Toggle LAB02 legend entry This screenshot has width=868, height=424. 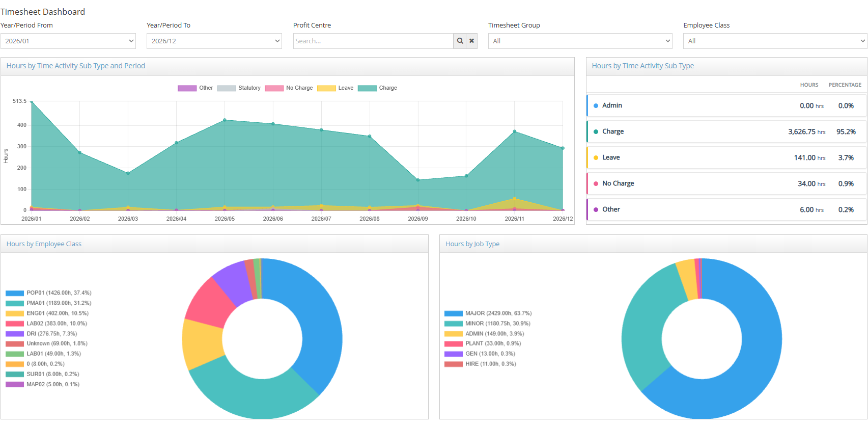pyautogui.click(x=46, y=324)
